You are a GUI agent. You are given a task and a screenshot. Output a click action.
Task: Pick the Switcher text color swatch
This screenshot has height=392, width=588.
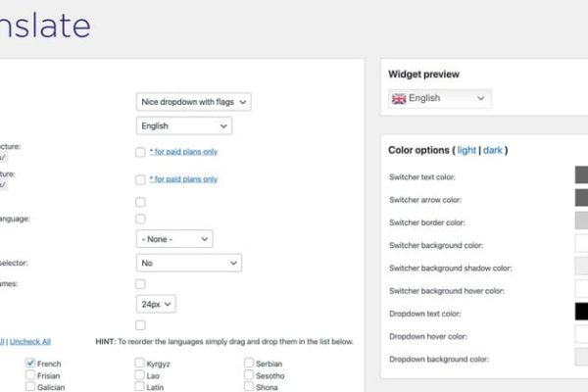pos(581,175)
